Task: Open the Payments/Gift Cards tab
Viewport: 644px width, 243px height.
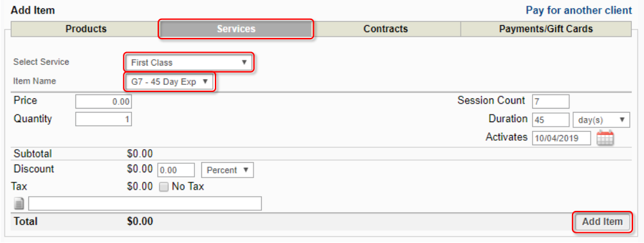Action: click(546, 29)
